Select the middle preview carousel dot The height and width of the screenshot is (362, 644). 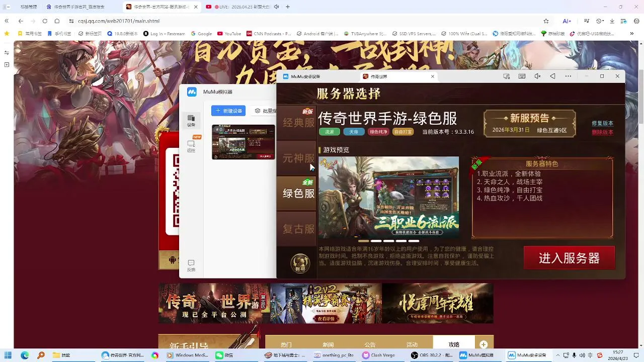pos(388,241)
